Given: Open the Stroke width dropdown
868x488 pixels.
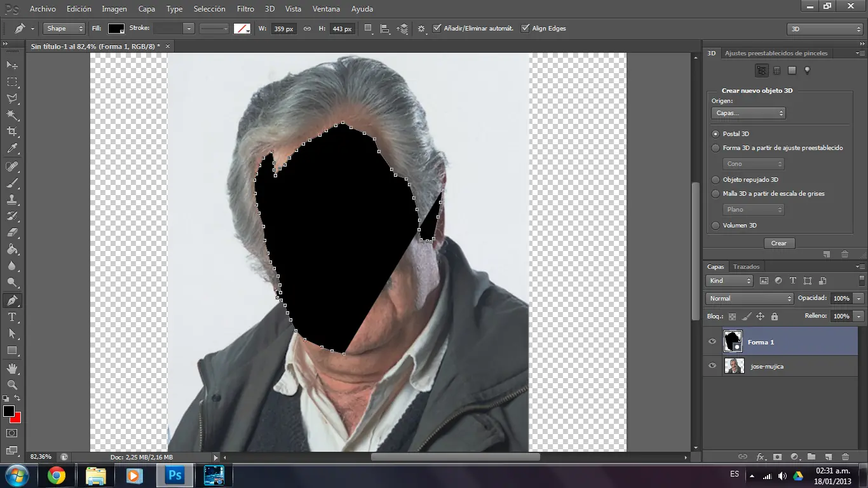Looking at the screenshot, I should coord(189,29).
